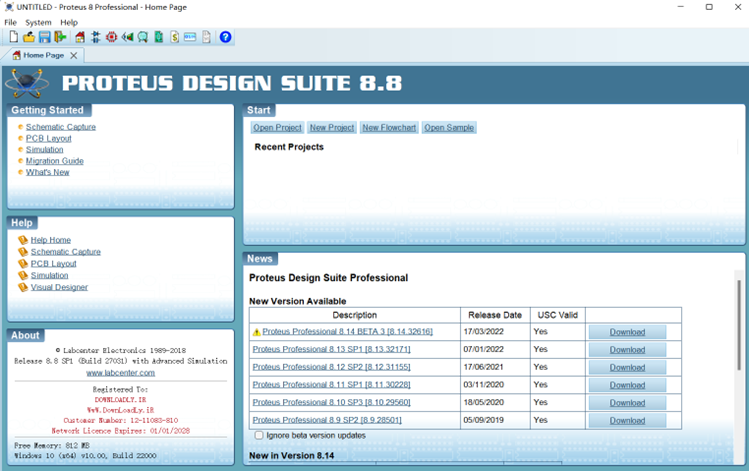Open the System menu
The width and height of the screenshot is (749, 471).
[x=38, y=22]
